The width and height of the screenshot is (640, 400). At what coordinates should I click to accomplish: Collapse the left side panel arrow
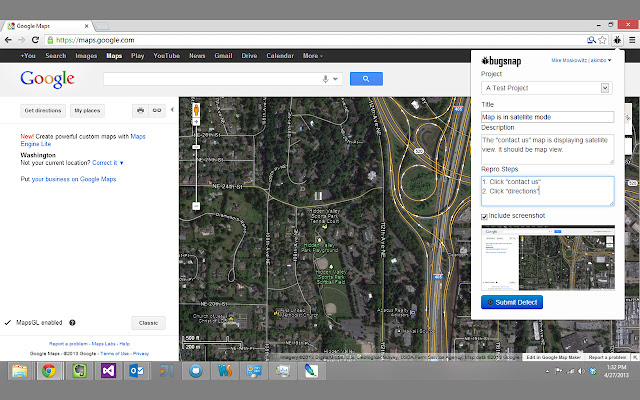[x=172, y=109]
